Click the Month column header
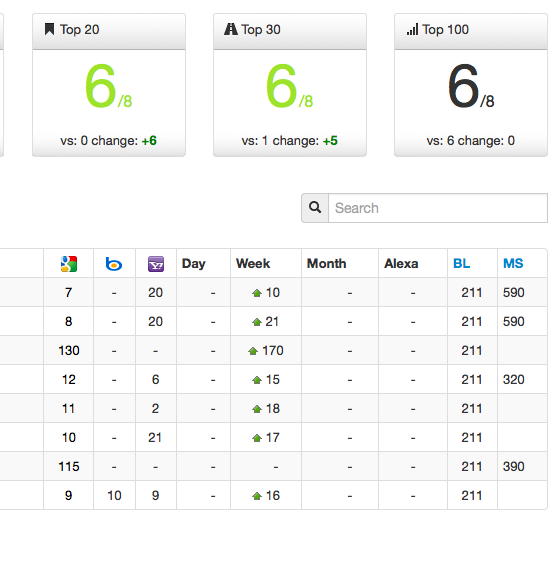The width and height of the screenshot is (548, 564). point(326,264)
